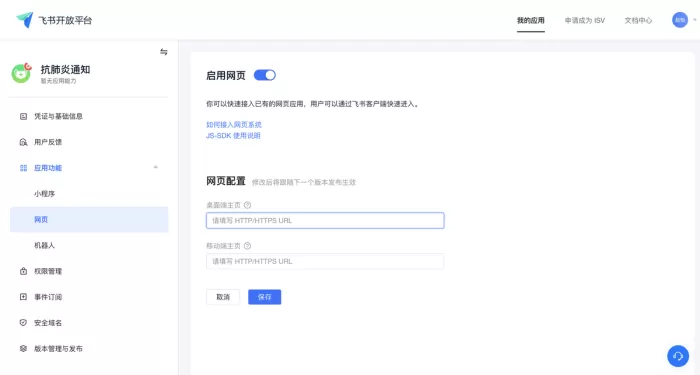This screenshot has width=700, height=375.
Task: Click the blue 保存 button
Action: coord(265,297)
